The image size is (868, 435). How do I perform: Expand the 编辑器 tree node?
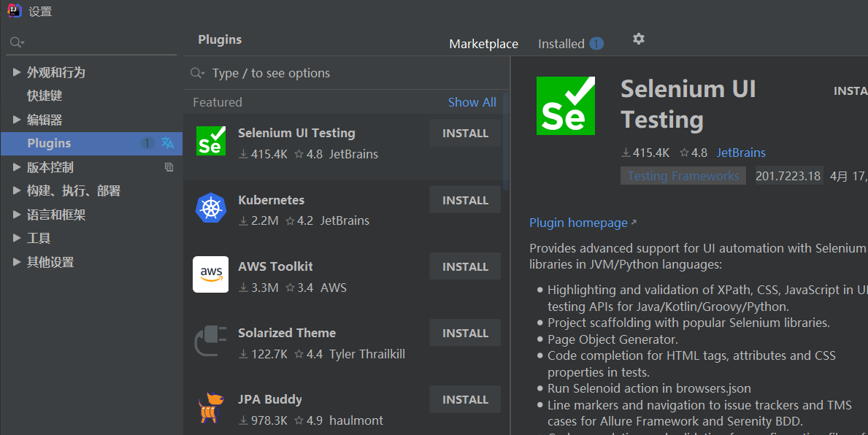pyautogui.click(x=17, y=120)
